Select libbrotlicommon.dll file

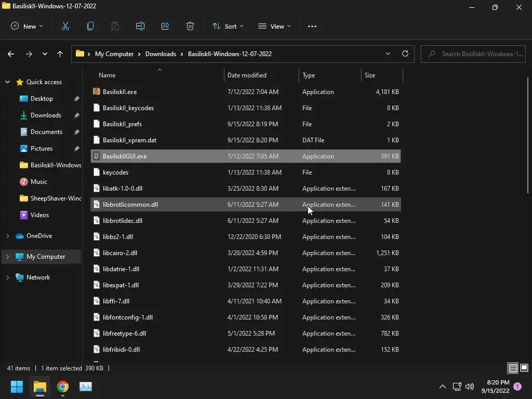tap(246, 204)
